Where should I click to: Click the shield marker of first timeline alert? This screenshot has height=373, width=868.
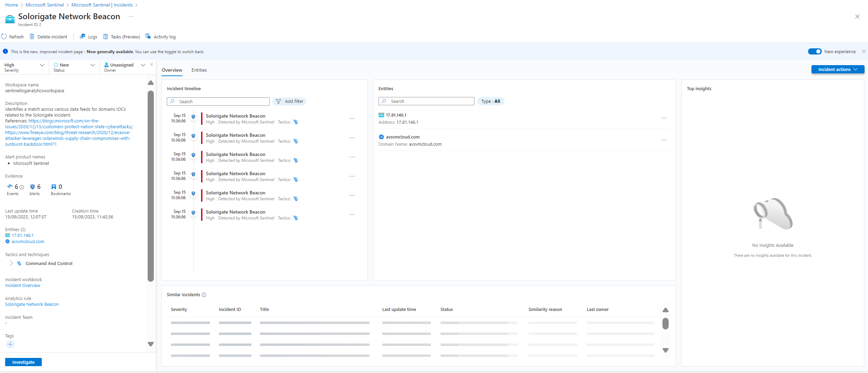pyautogui.click(x=193, y=117)
